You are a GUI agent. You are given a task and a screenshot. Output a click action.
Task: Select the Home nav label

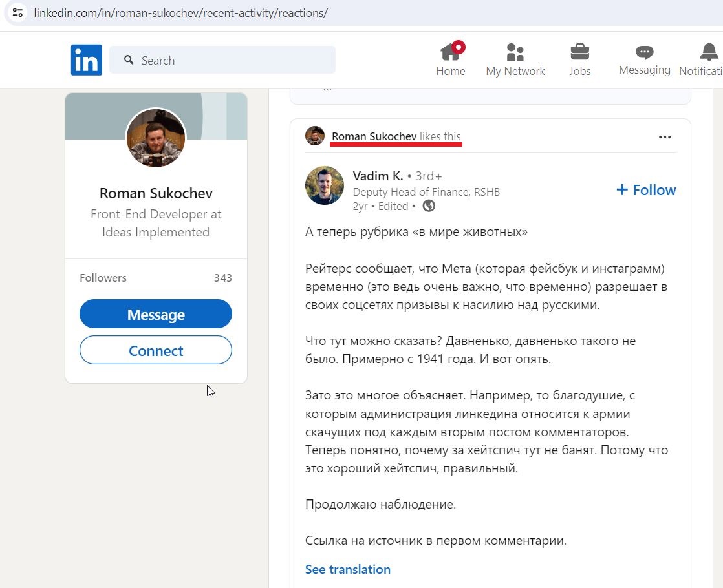pos(451,71)
